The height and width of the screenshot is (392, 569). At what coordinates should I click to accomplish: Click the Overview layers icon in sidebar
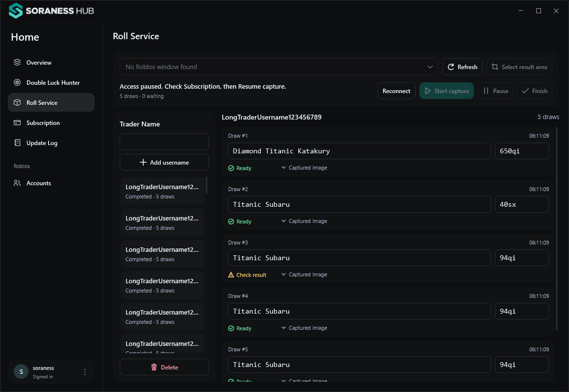pos(17,62)
